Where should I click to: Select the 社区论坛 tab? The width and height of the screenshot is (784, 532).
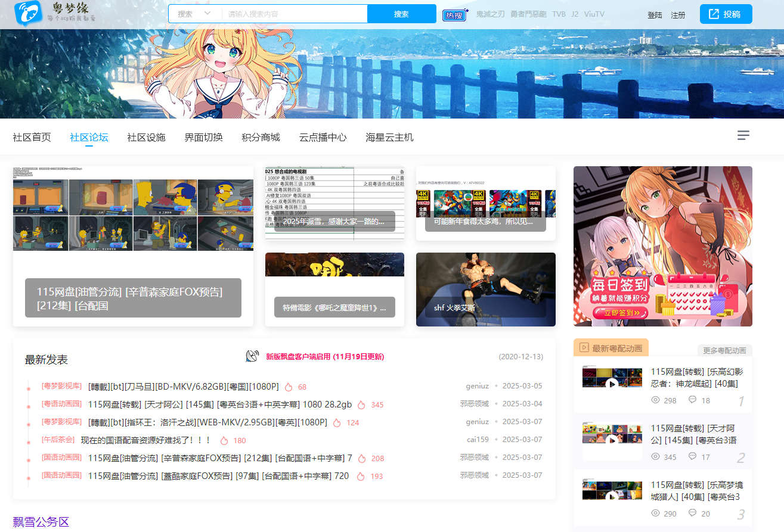pos(89,137)
